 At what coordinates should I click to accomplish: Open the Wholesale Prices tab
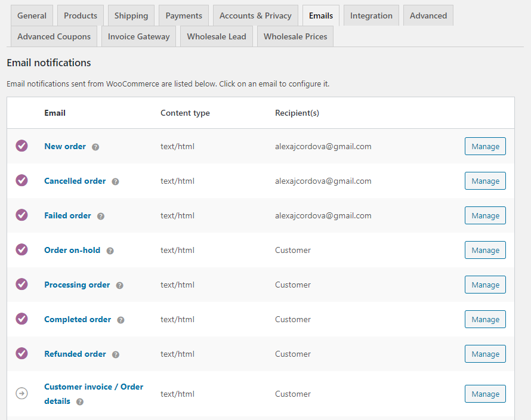[295, 36]
